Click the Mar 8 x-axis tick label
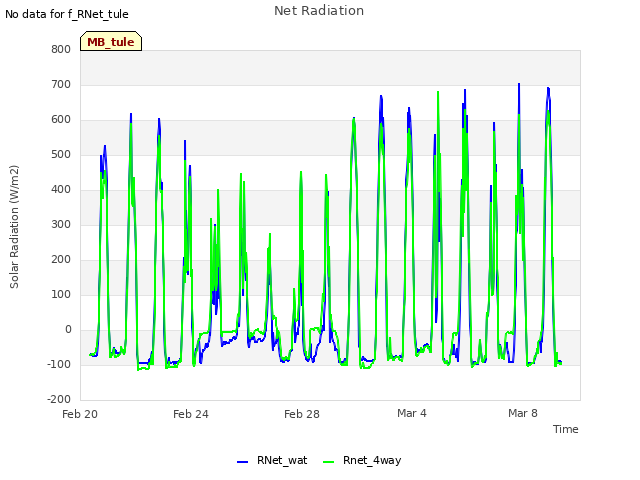The width and height of the screenshot is (640, 480). pos(522,413)
